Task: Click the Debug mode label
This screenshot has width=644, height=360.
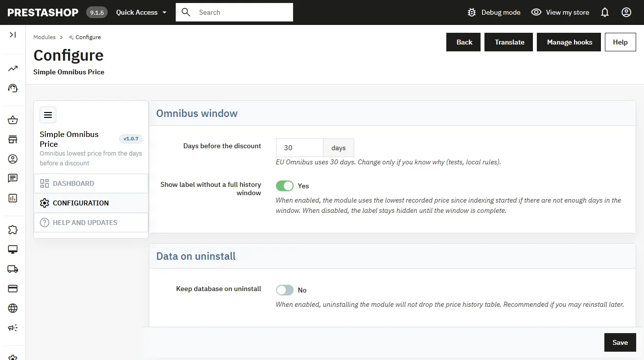Action: click(501, 12)
